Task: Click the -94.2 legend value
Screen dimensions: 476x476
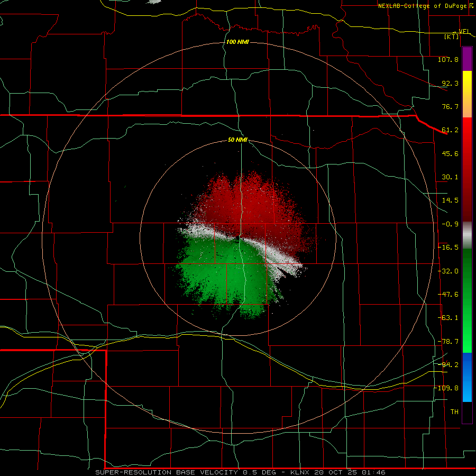Action: click(x=448, y=364)
